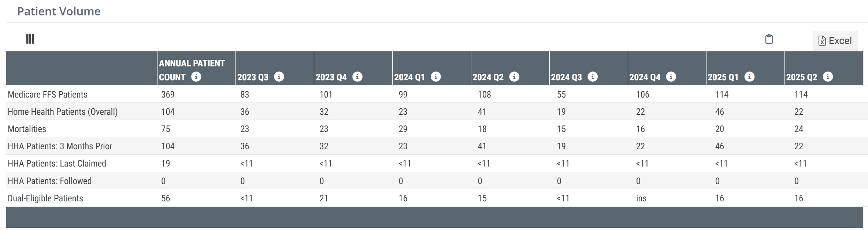Click the 2024 Q4 column header text
Image resolution: width=868 pixels, height=230 pixels.
click(645, 77)
